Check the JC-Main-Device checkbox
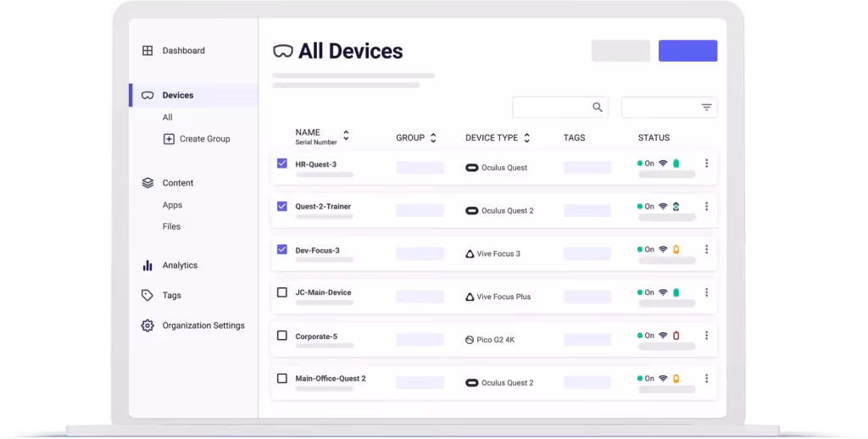 pos(282,292)
